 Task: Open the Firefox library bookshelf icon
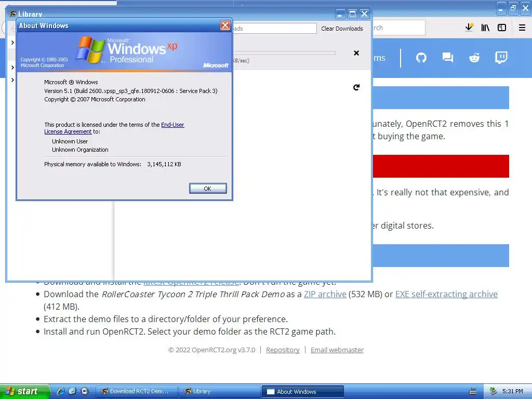[485, 28]
